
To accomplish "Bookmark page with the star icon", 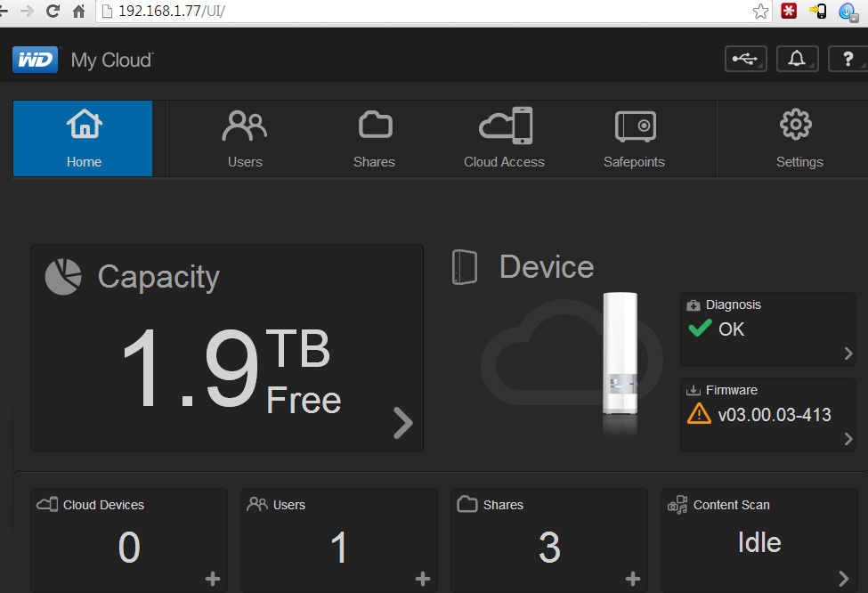I will pos(760,12).
